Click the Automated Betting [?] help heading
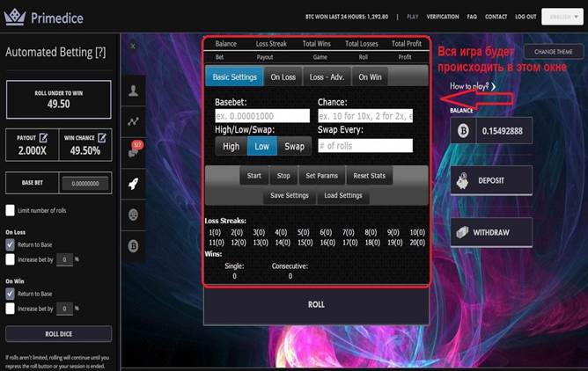The image size is (588, 371). [55, 52]
